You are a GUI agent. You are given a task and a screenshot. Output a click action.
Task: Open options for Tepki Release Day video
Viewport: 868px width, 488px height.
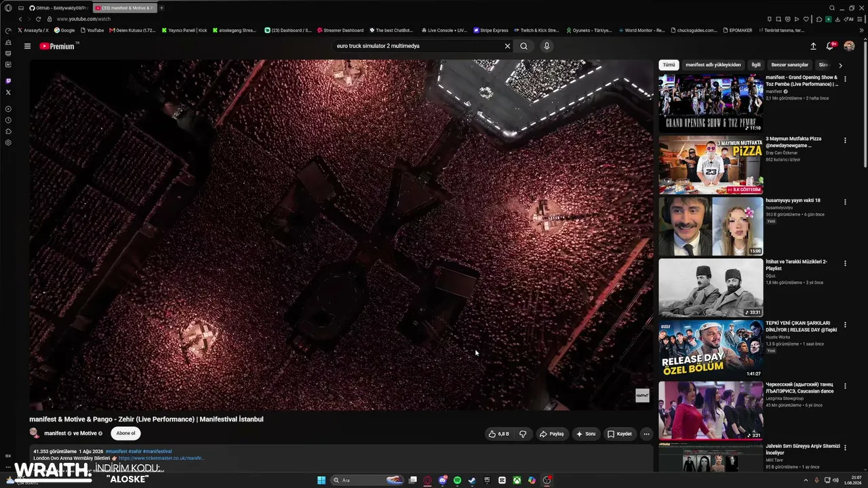845,325
